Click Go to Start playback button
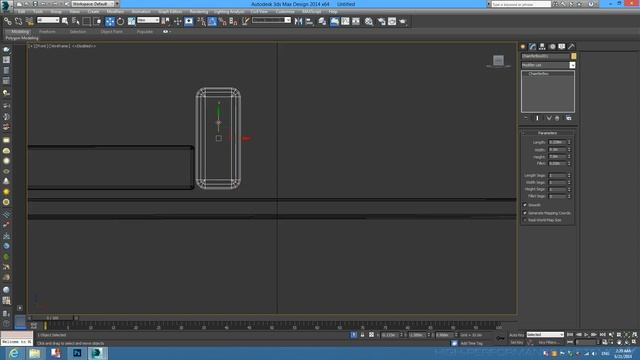Screen dimensions: 640x360 pyautogui.click(x=570, y=335)
